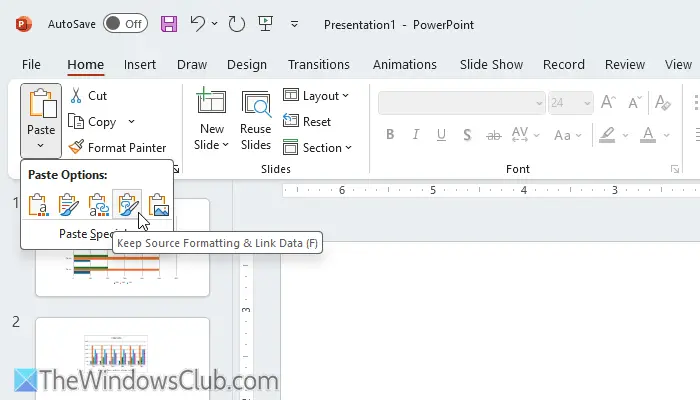Switch to the Draw tab

(192, 65)
